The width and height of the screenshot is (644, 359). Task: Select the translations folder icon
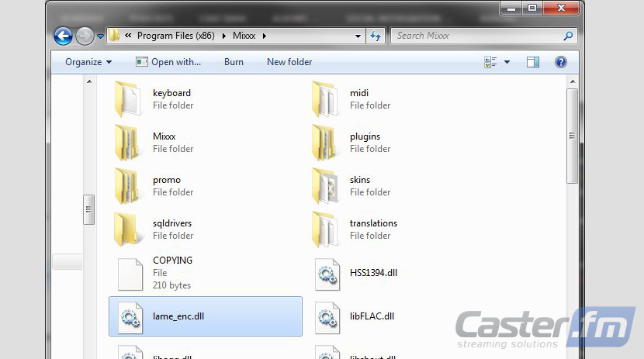pos(325,230)
